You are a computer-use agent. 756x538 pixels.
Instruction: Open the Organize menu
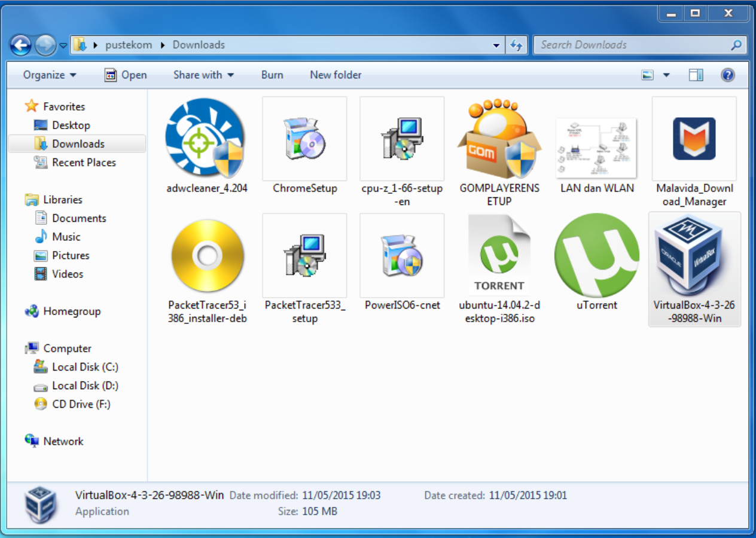(50, 75)
